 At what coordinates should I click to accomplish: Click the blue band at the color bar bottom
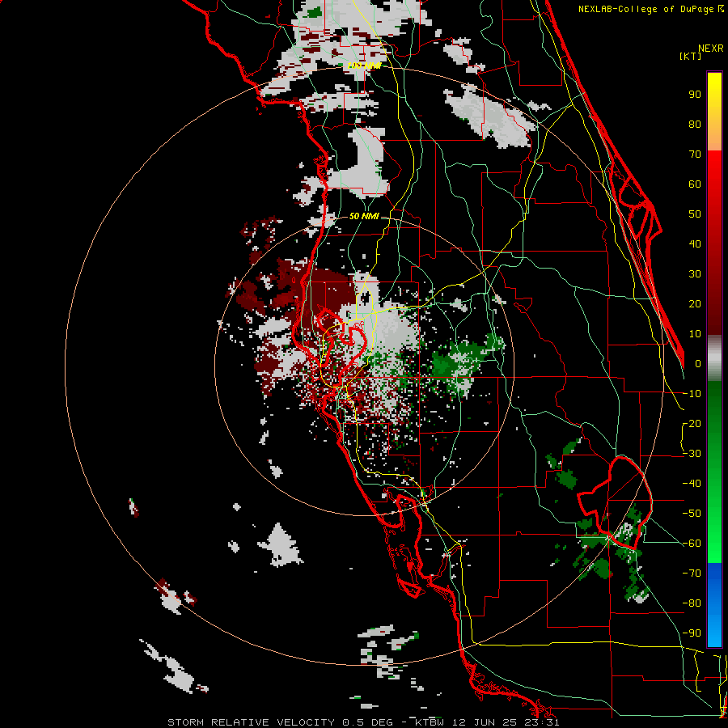click(714, 605)
